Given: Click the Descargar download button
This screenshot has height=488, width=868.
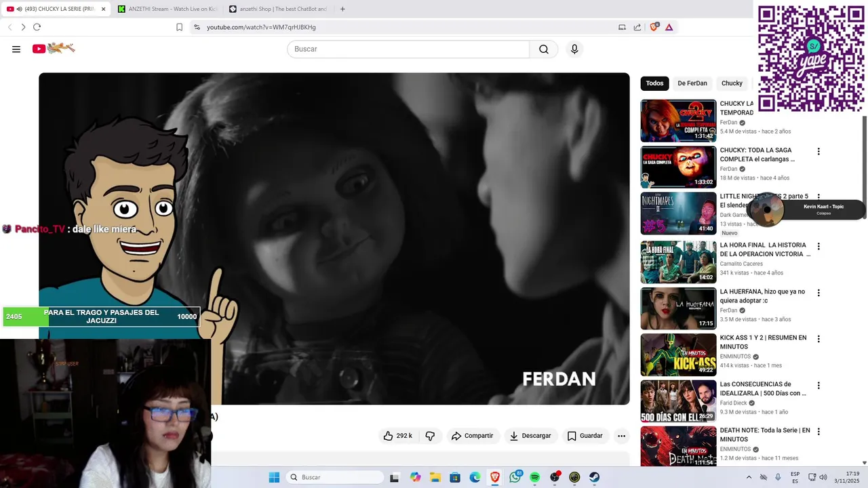Looking at the screenshot, I should point(530,436).
